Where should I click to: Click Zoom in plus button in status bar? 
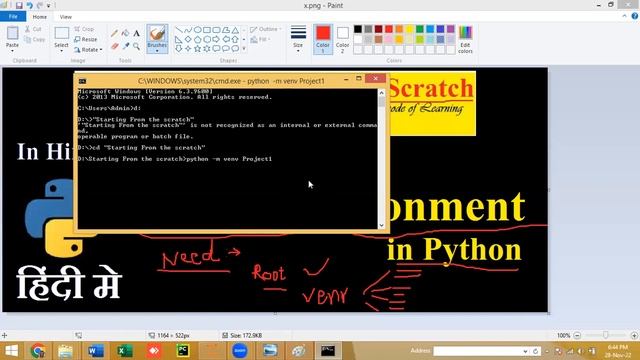pos(634,335)
